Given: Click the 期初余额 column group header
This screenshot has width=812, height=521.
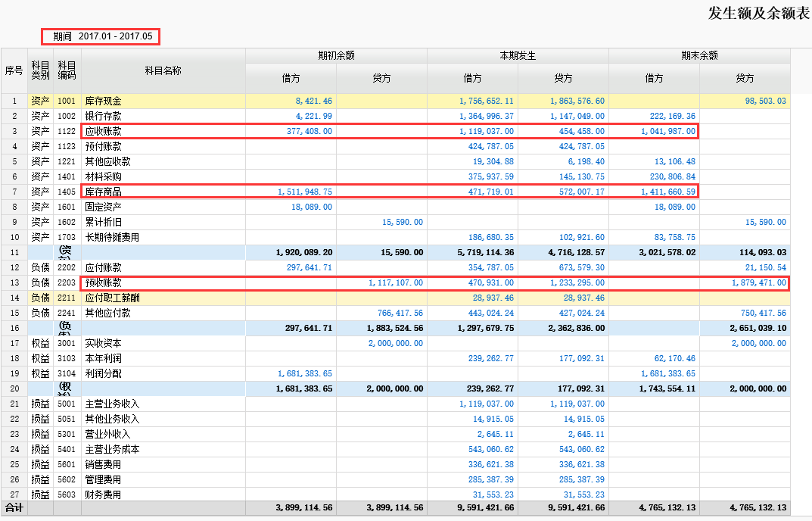Looking at the screenshot, I should tap(336, 55).
